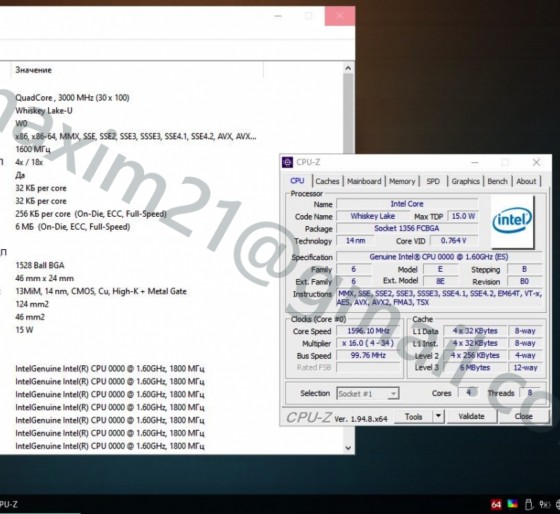Image resolution: width=560 pixels, height=514 pixels.
Task: Go to the Bench tab
Action: 498,181
